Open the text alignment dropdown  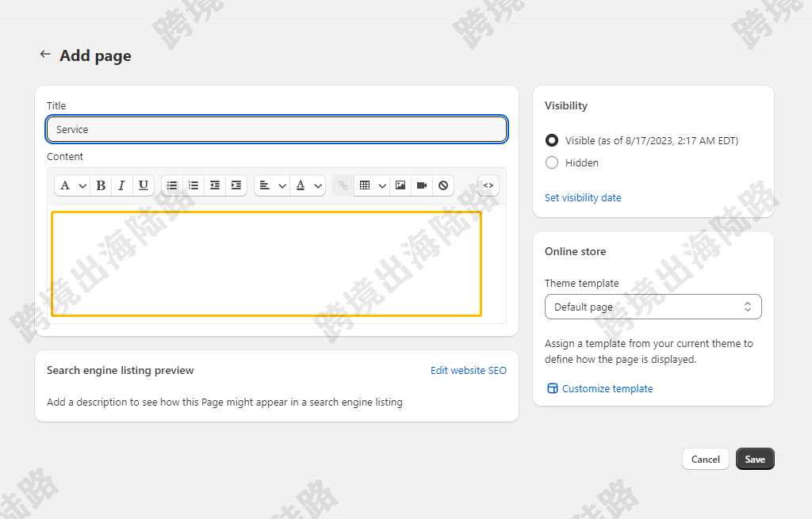point(273,185)
